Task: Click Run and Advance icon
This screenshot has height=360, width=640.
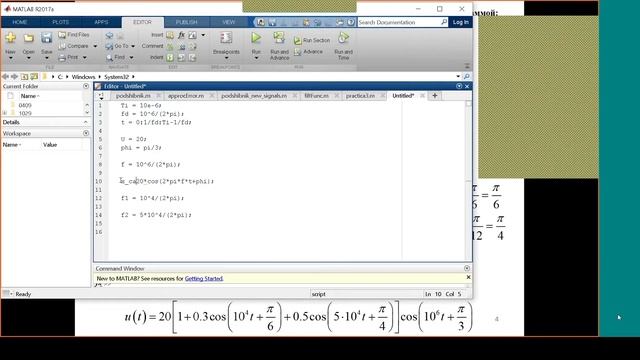Action: pos(279,38)
